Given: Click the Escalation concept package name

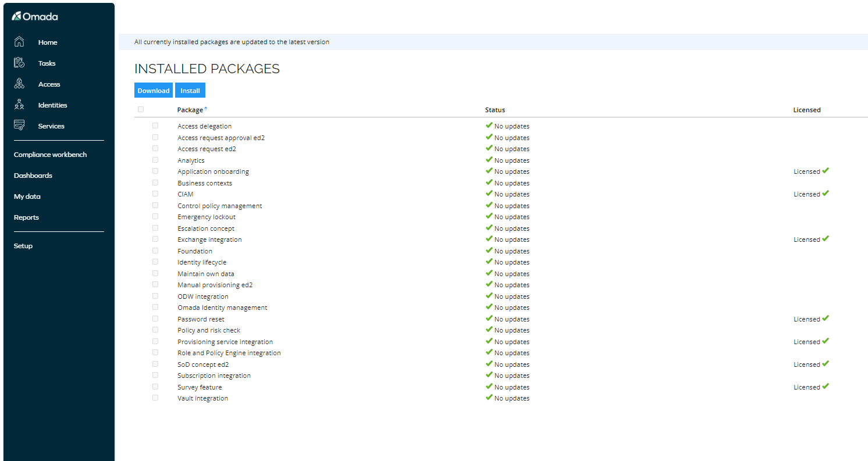Looking at the screenshot, I should [206, 228].
